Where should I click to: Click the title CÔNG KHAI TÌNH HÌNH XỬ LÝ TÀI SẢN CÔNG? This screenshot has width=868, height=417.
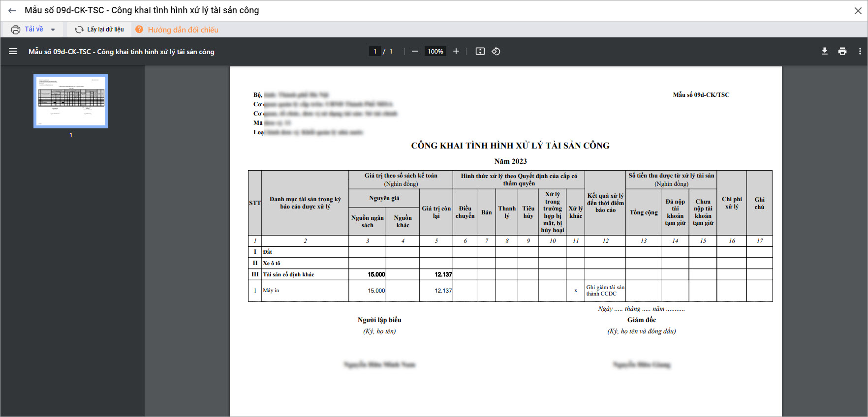(x=510, y=146)
